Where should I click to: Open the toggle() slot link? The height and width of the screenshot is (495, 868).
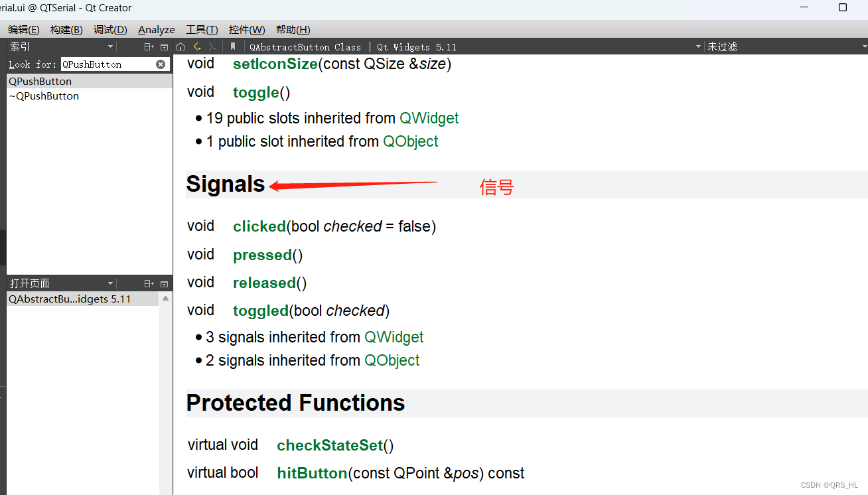click(256, 92)
